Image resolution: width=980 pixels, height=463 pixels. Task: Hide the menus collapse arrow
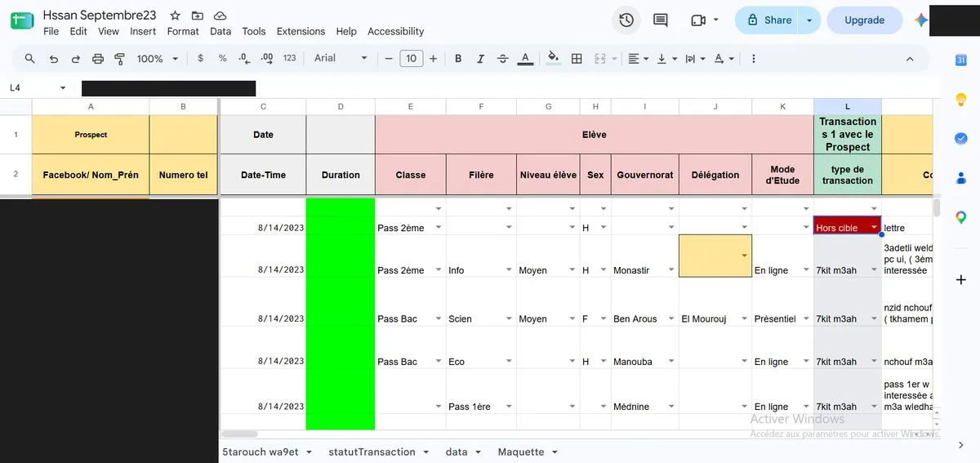pyautogui.click(x=910, y=59)
